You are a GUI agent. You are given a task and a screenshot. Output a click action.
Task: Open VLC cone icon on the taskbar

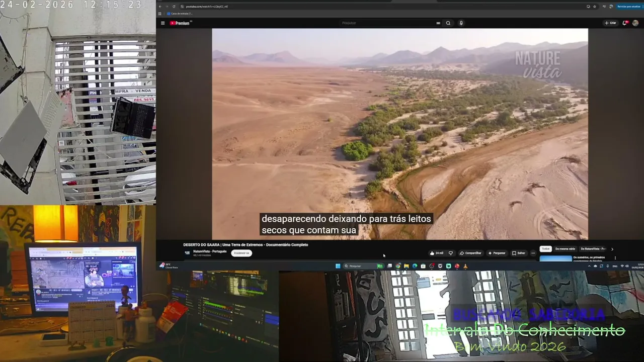465,266
